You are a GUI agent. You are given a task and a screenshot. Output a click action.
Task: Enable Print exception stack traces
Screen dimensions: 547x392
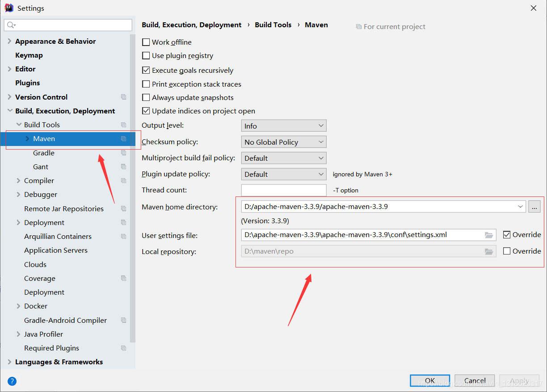point(146,84)
